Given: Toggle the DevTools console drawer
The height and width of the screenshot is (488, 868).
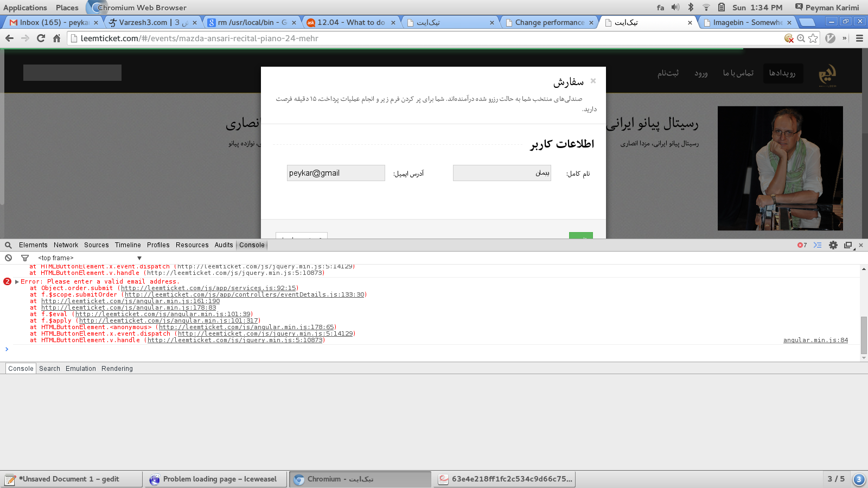Looking at the screenshot, I should 818,245.
